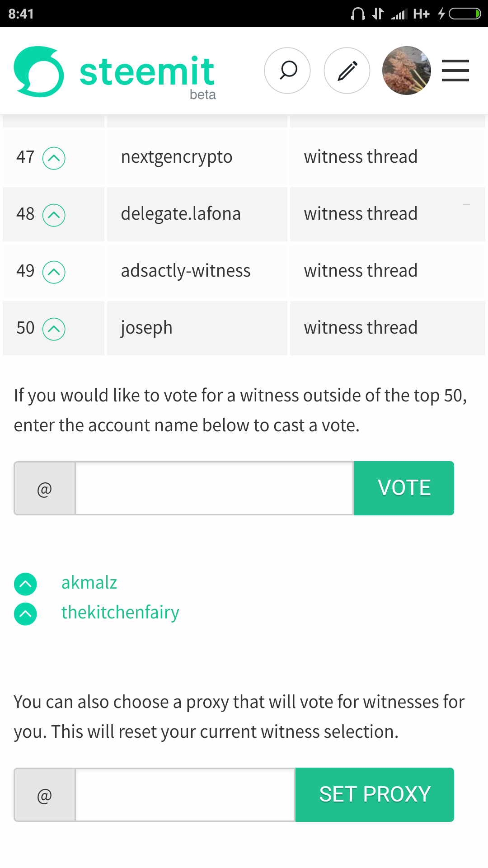Open the search magnifier icon
The height and width of the screenshot is (868, 488).
coord(287,71)
